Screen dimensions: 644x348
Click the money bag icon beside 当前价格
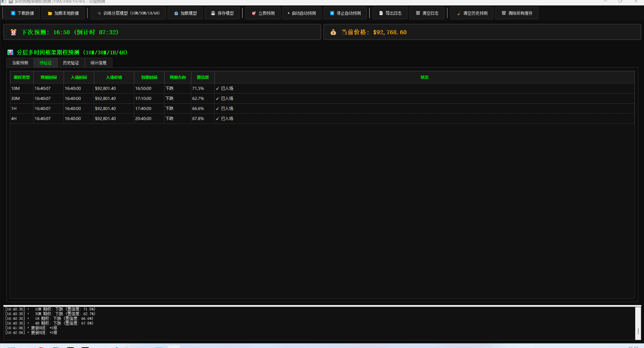[x=333, y=32]
